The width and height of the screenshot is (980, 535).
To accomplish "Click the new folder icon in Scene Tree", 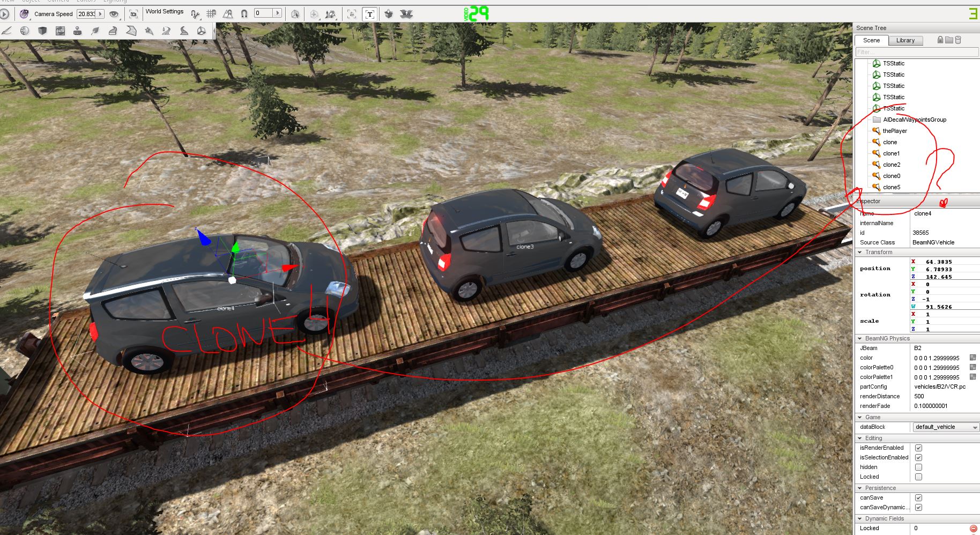I will click(x=949, y=40).
